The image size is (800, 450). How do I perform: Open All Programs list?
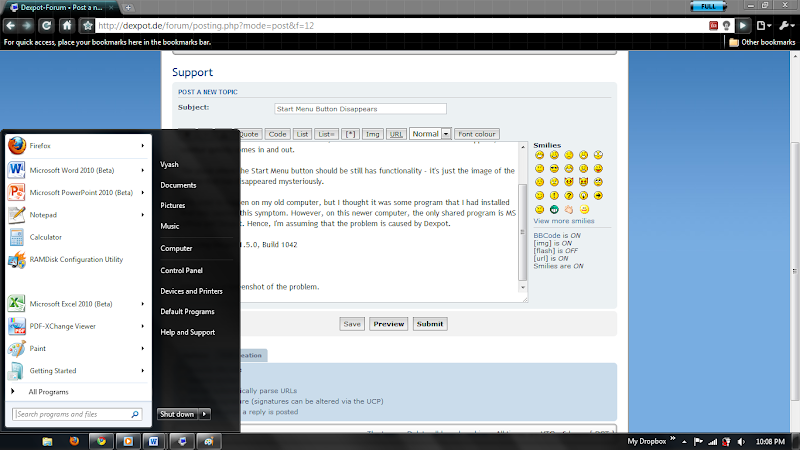[x=48, y=392]
